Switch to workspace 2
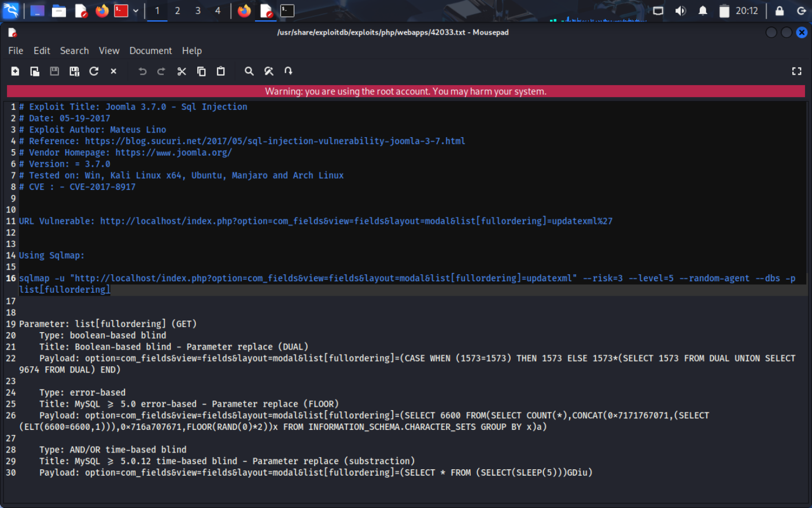The image size is (812, 508). click(178, 11)
